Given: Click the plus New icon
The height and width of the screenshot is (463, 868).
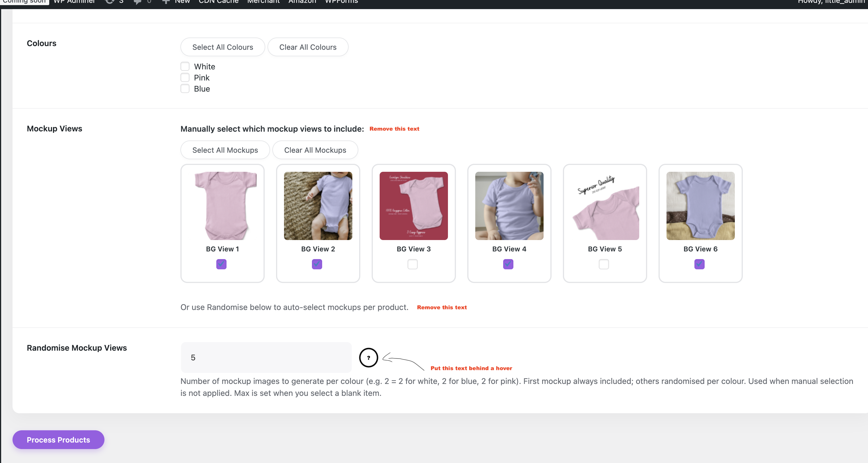Looking at the screenshot, I should (165, 2).
